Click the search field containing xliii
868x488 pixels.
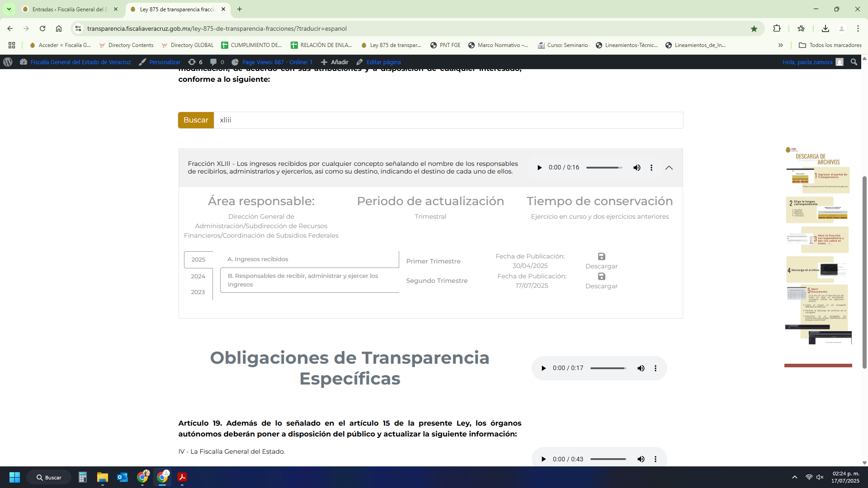[x=448, y=120]
